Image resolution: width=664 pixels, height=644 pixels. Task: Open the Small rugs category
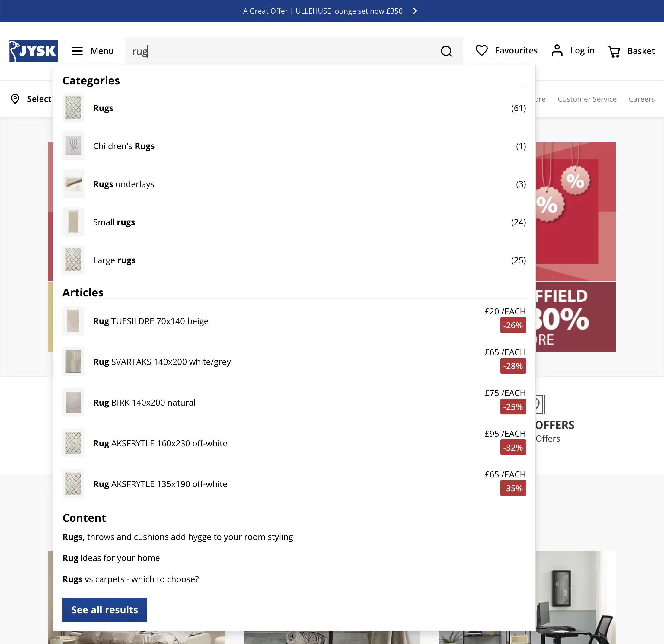coord(114,222)
